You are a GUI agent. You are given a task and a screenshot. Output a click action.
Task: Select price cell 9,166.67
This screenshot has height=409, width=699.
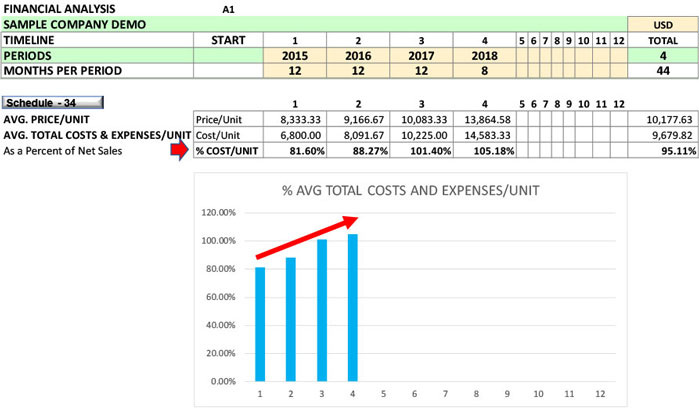(358, 120)
